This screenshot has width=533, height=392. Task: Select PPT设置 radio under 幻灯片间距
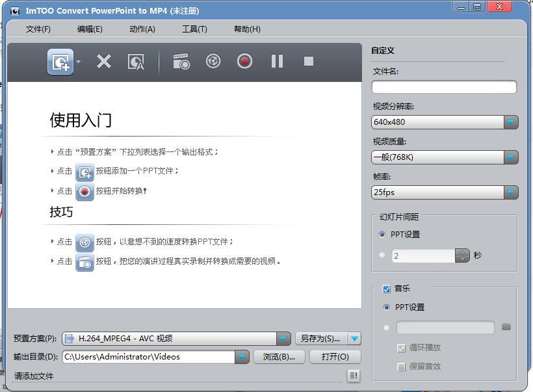tap(382, 234)
